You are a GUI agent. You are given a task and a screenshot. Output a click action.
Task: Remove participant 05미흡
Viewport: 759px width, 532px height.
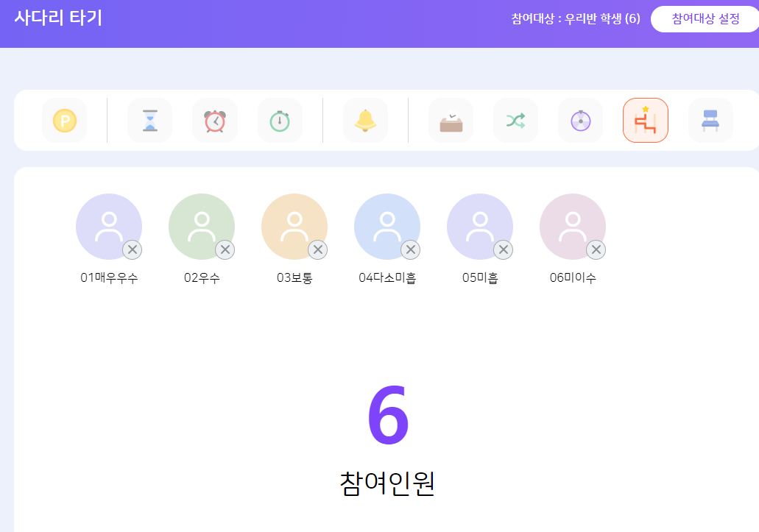(504, 250)
